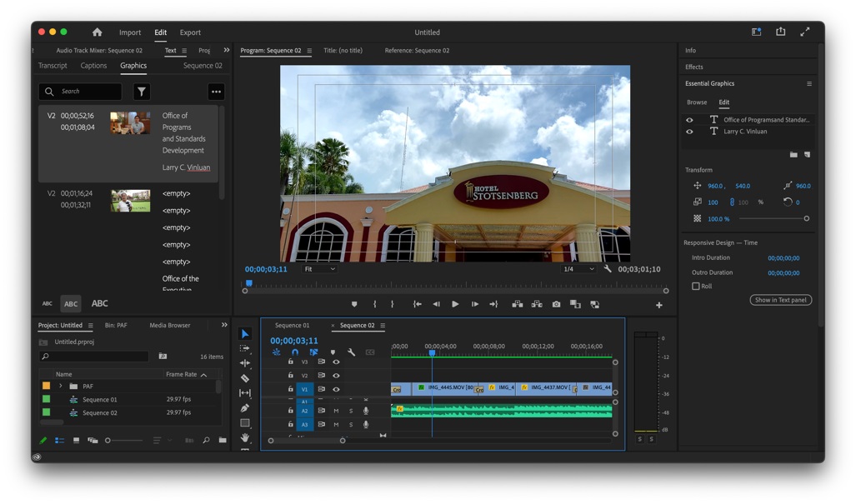Viewport: 856px width, 504px height.
Task: Choose the Hand tool
Action: (245, 437)
